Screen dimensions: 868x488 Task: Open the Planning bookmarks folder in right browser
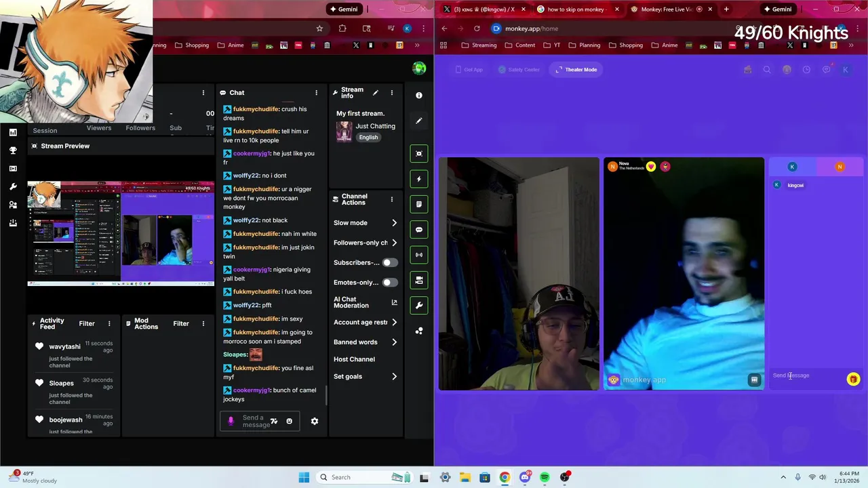(x=584, y=45)
